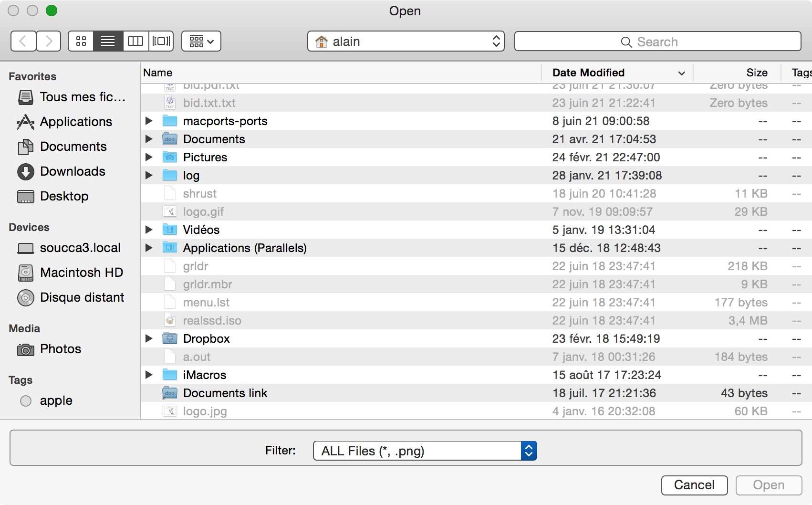Viewport: 812px width, 505px height.
Task: Expand the Dropbox folder
Action: pyautogui.click(x=148, y=338)
